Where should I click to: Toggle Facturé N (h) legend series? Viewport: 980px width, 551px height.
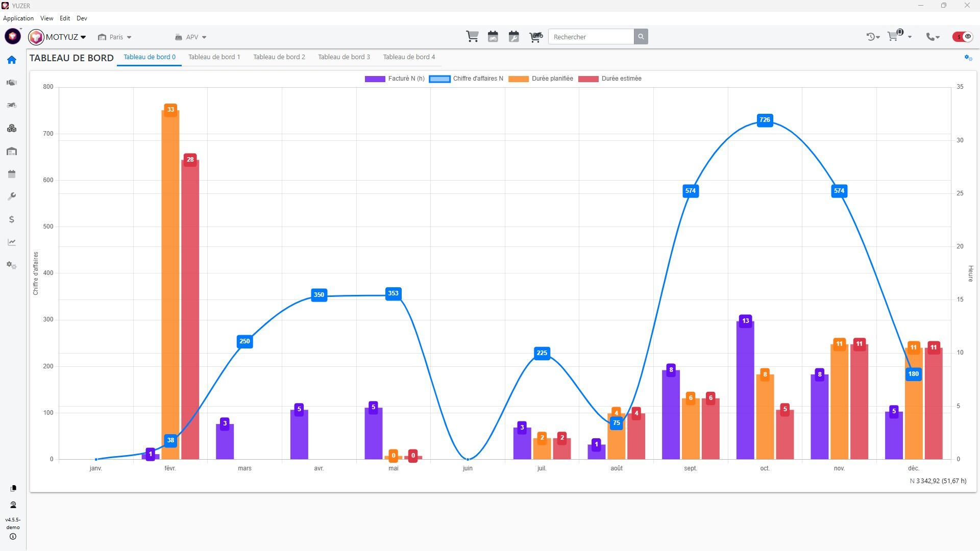coord(395,79)
